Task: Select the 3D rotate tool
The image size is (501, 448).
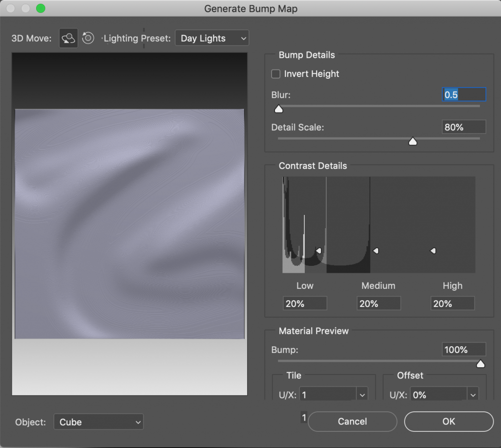Action: pos(88,38)
